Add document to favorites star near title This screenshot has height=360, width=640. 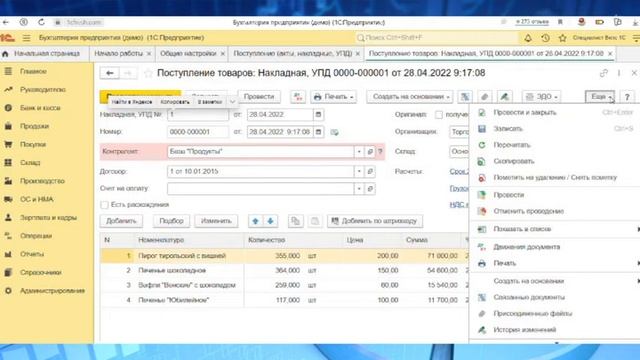click(148, 73)
